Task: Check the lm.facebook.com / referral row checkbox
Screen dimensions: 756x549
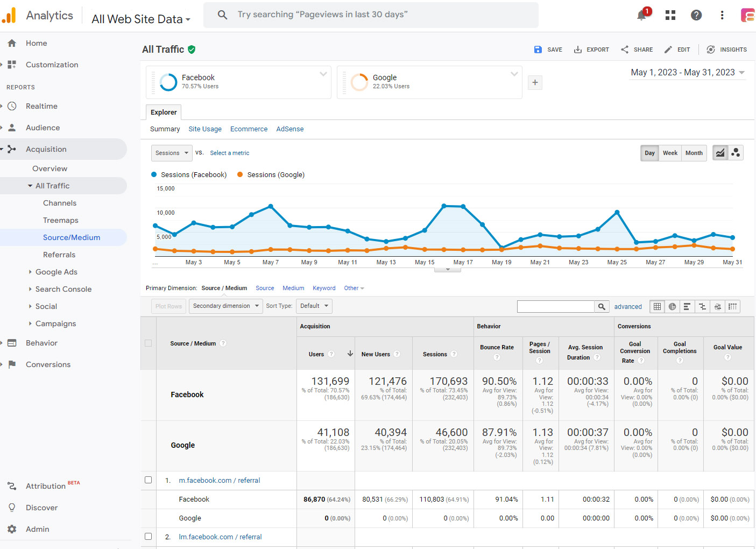Action: click(149, 537)
